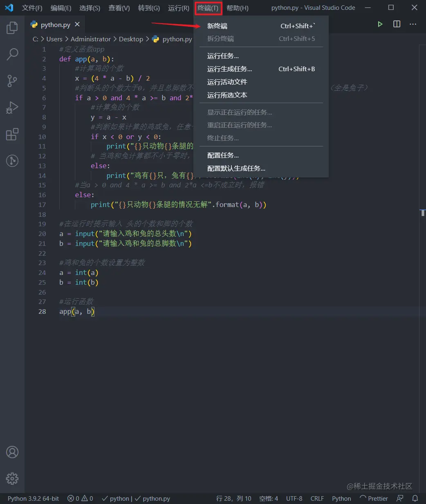The image size is (426, 504).
Task: Click the comment #运行函数
Action: [x=76, y=302]
